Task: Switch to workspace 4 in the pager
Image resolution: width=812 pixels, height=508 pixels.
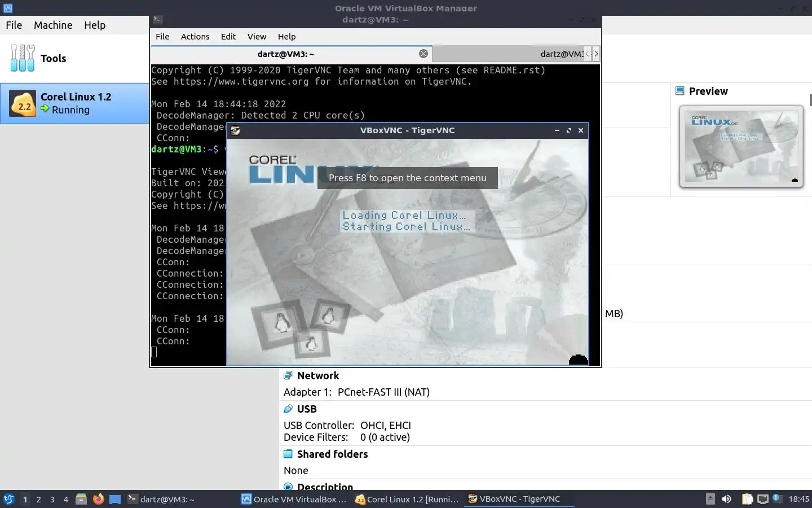Action: [65, 499]
